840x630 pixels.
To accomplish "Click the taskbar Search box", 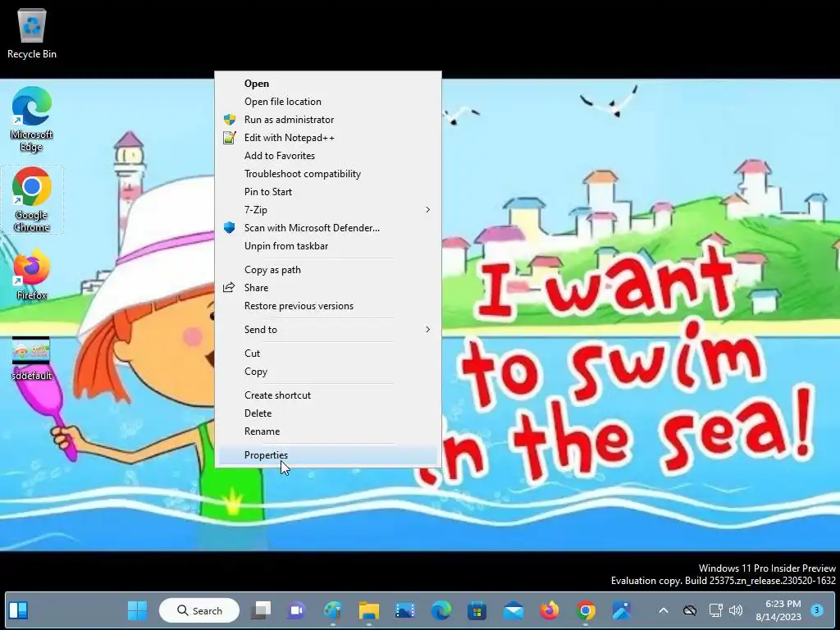I will tap(199, 610).
